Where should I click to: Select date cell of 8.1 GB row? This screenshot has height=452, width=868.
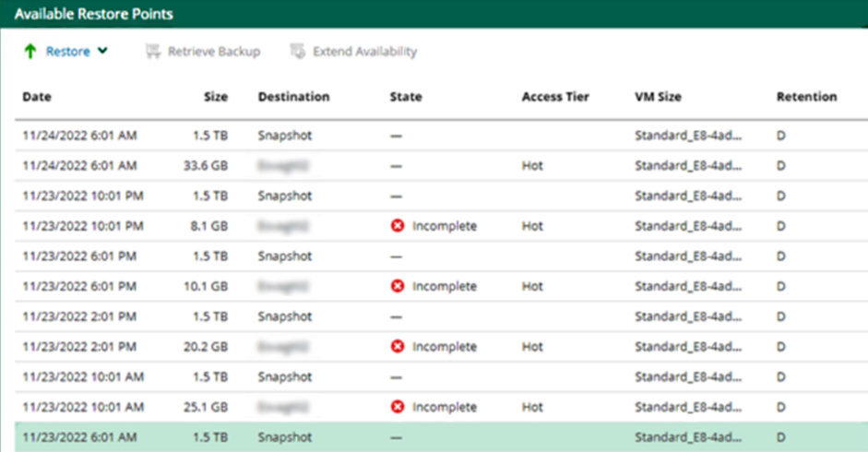point(83,226)
